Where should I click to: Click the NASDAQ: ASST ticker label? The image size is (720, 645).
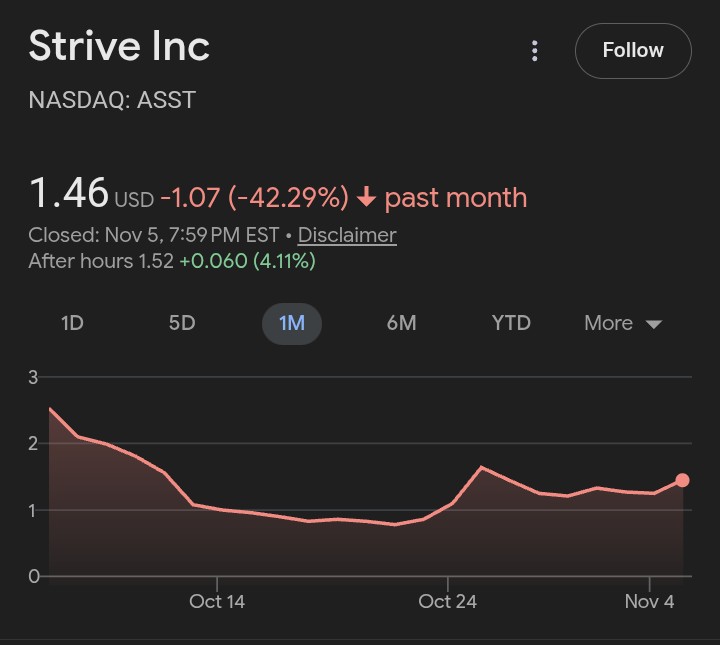click(x=112, y=99)
